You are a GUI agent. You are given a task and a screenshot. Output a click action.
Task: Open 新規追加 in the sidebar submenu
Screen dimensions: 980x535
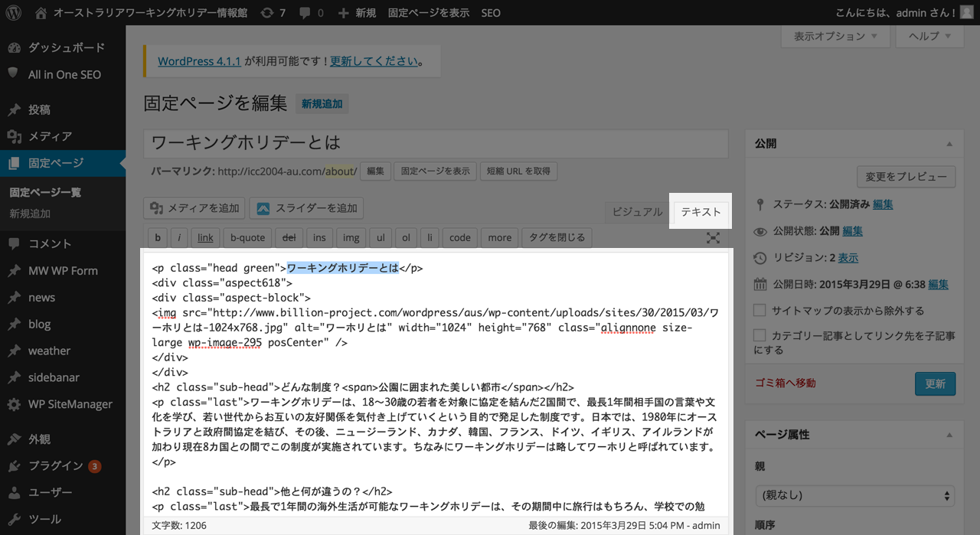click(x=30, y=214)
